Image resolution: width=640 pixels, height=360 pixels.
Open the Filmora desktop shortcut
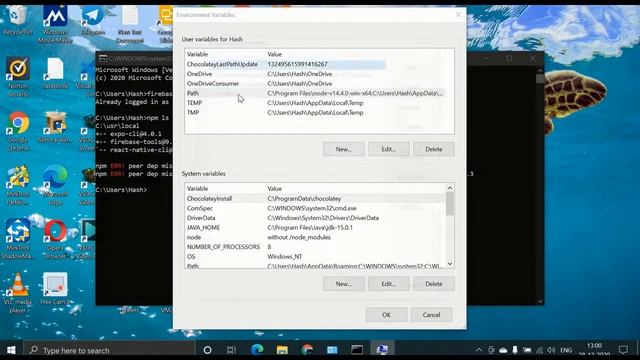pyautogui.click(x=55, y=127)
